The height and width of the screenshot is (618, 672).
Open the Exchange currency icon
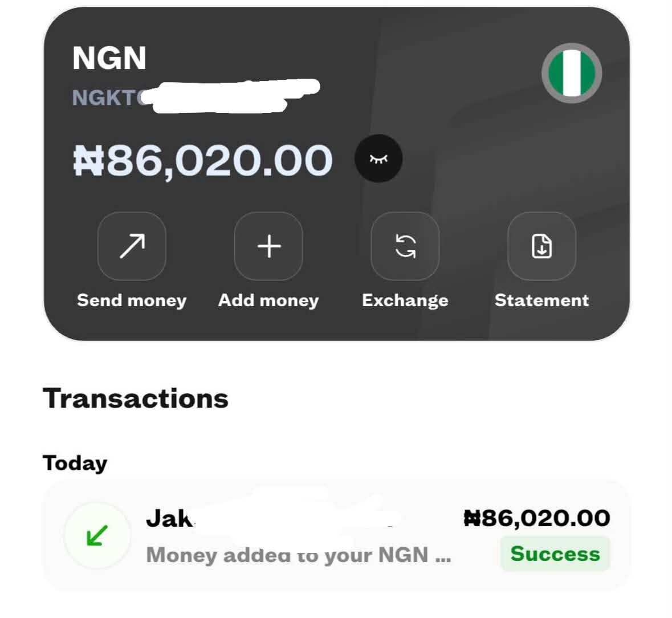[405, 246]
